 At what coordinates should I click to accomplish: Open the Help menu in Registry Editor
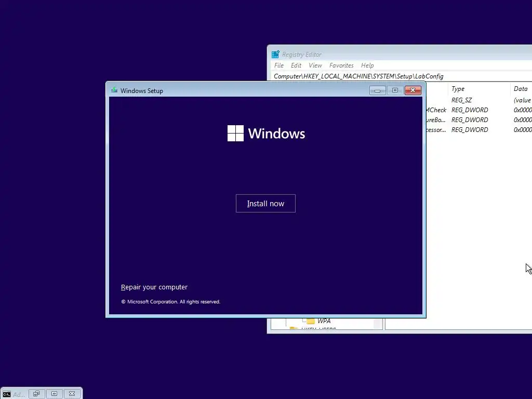click(367, 65)
